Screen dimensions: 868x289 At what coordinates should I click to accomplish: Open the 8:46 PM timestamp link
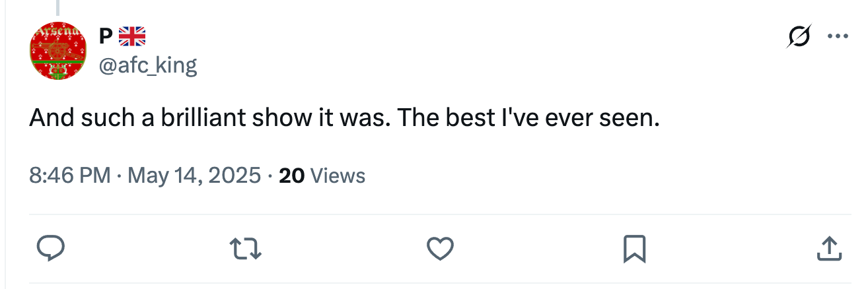(70, 176)
